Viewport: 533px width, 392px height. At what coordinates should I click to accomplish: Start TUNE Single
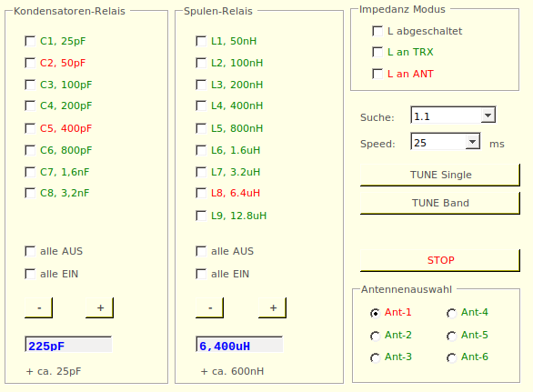point(440,175)
